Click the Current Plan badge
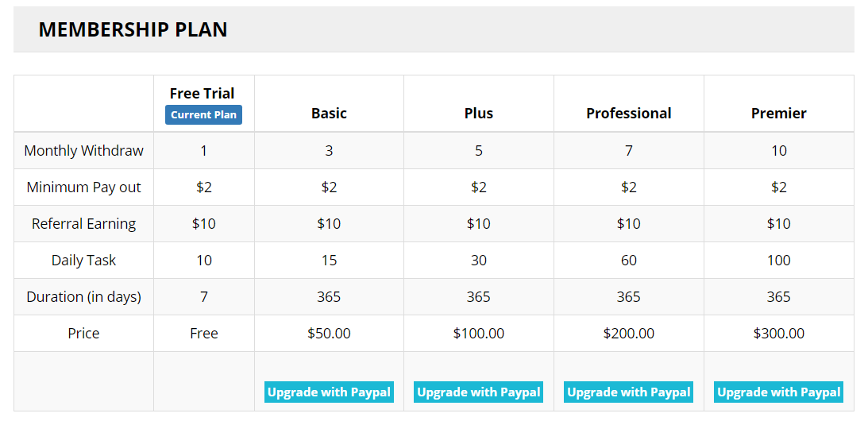The width and height of the screenshot is (868, 421). (203, 114)
